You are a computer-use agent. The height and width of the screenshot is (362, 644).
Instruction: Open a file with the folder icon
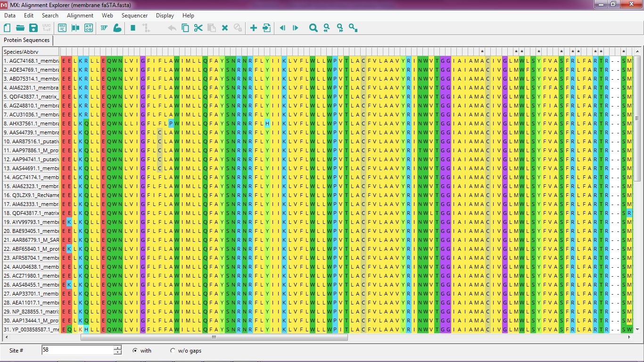(20, 28)
